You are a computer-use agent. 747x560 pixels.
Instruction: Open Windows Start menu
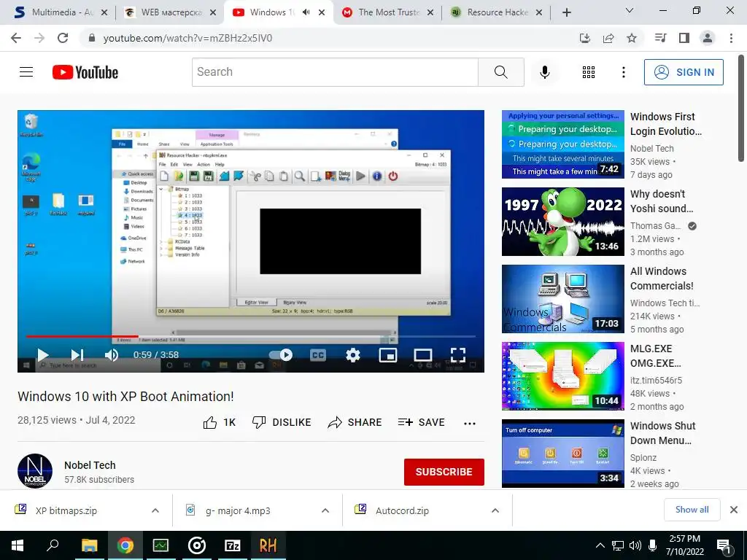(18, 545)
